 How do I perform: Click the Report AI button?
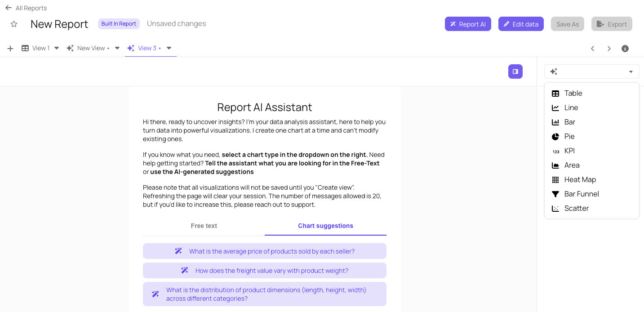click(x=468, y=23)
